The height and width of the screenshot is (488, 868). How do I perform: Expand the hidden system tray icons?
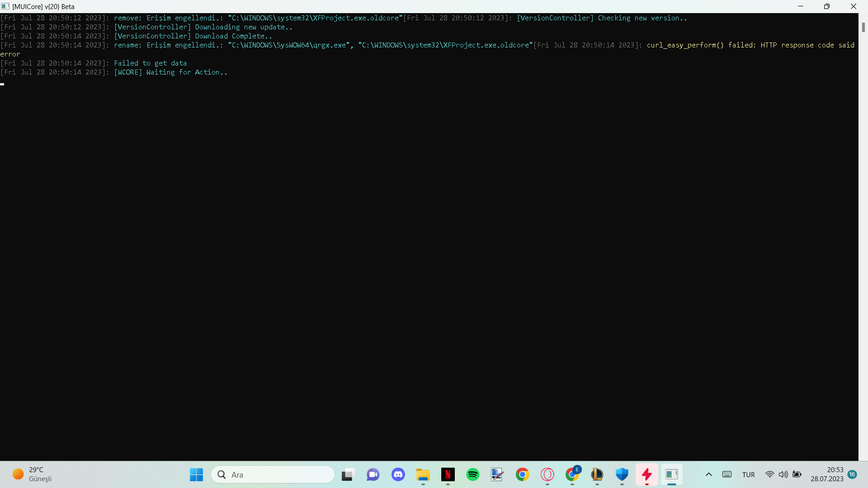[x=709, y=474]
